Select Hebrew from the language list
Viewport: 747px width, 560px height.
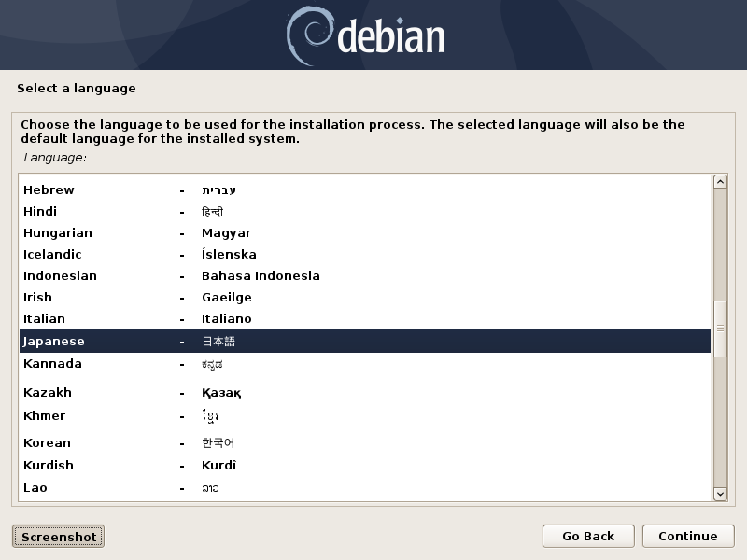coord(49,190)
